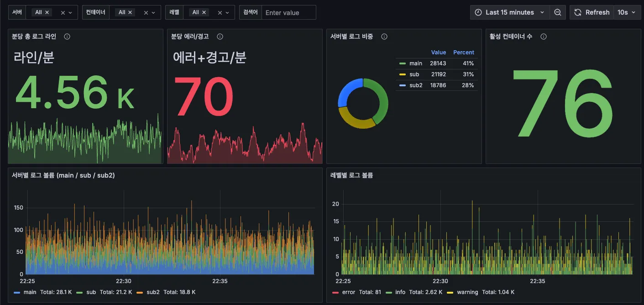Expand the 서버 variable dropdown
The height and width of the screenshot is (305, 644).
point(70,13)
